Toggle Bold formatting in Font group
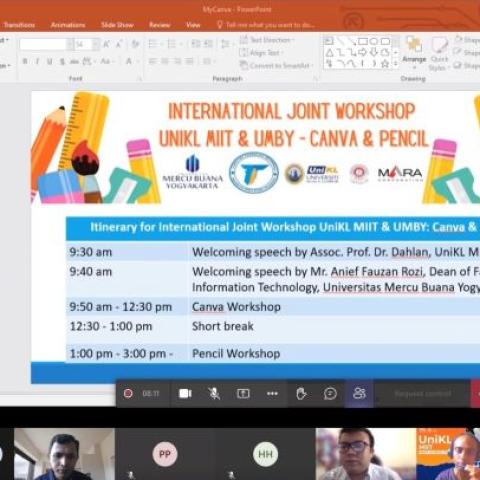 [25, 62]
